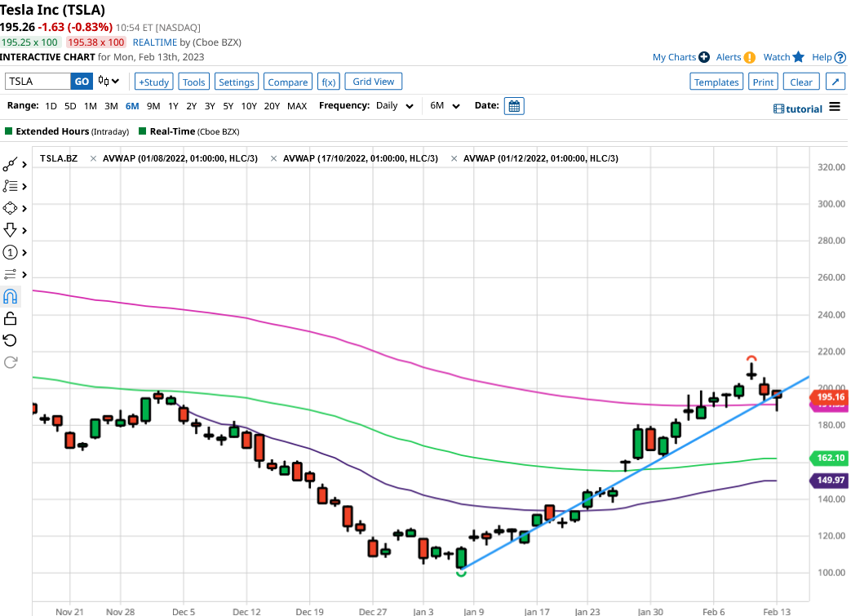Screen dimensions: 851x616
Task: Click the redo arrow icon
Action: 11,362
